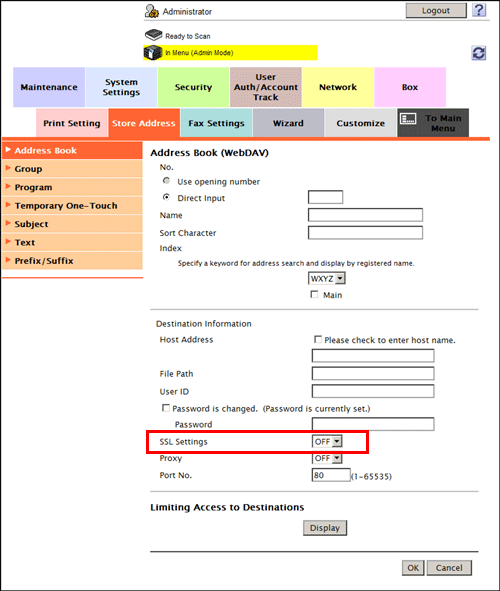This screenshot has width=500, height=591.
Task: Open the Fax Settings tab
Action: [x=216, y=123]
